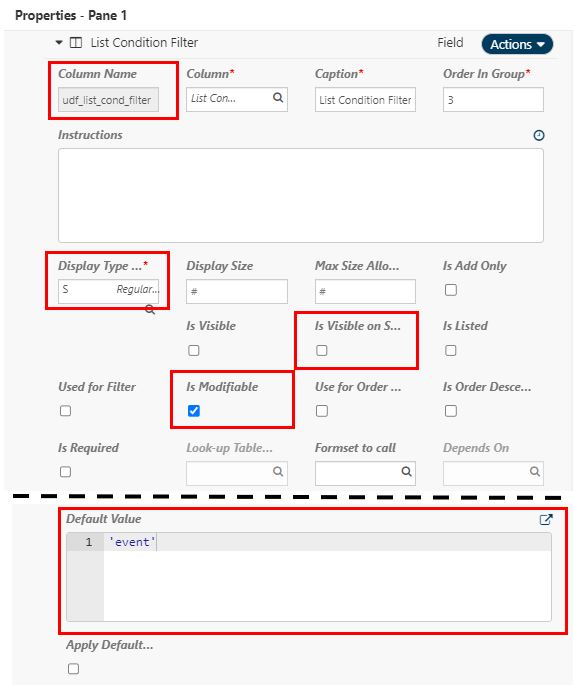
Task: Uncheck the Is Modifiable checkbox
Action: click(194, 411)
